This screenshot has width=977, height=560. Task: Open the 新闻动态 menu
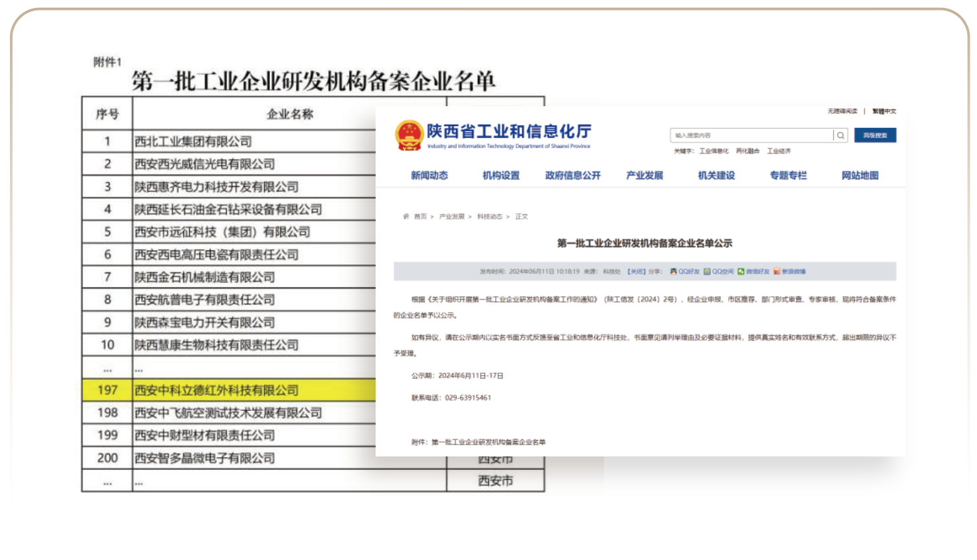click(429, 175)
